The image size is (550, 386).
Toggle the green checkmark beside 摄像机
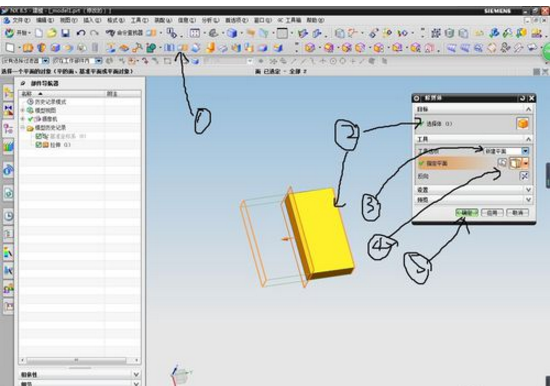coord(31,119)
